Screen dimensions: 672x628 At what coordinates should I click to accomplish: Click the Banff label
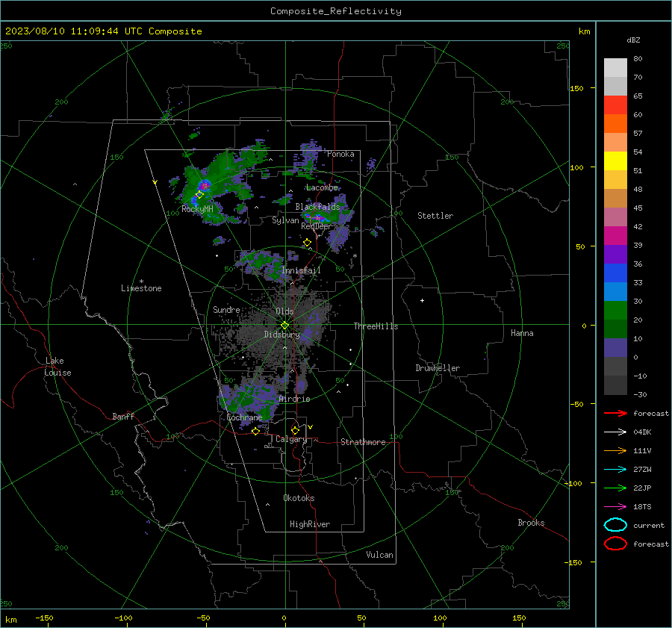pos(123,417)
